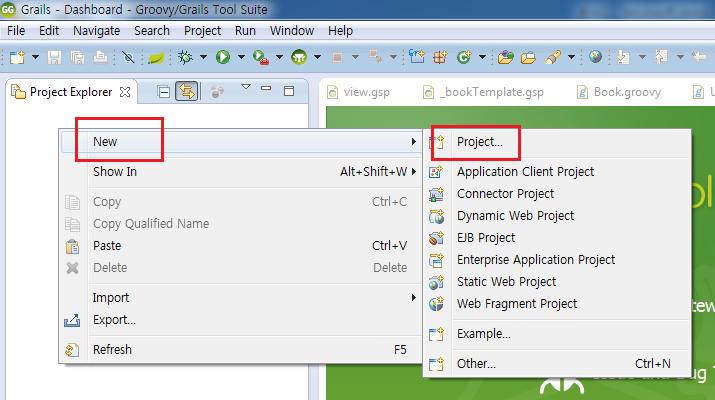Screen dimensions: 715x400
Task: Click the Grails command icon
Action: coord(299,57)
